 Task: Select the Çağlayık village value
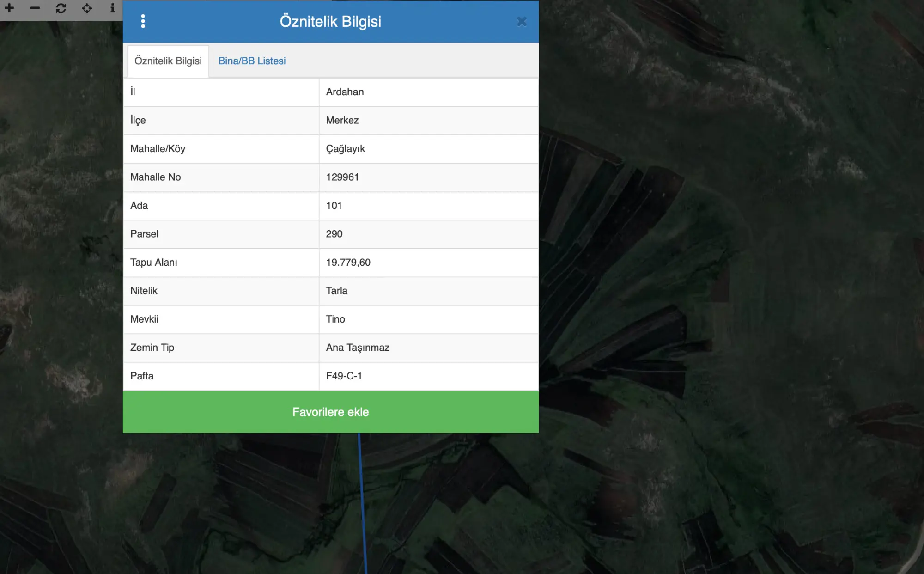pos(345,149)
